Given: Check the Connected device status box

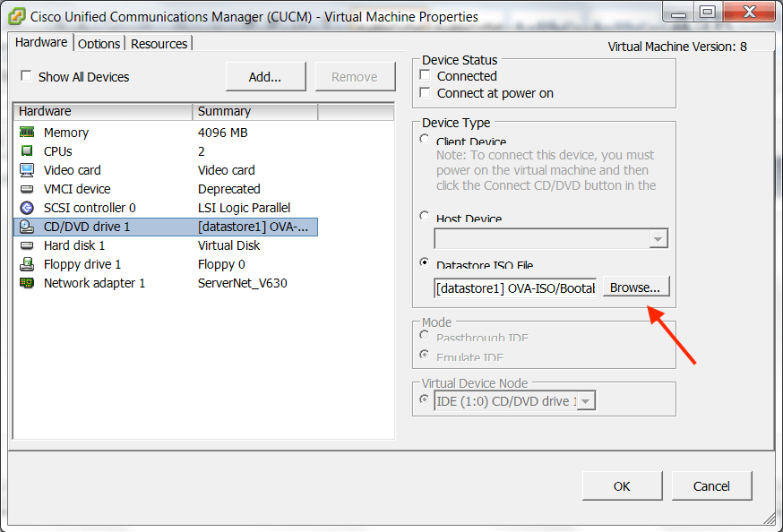Looking at the screenshot, I should click(425, 75).
